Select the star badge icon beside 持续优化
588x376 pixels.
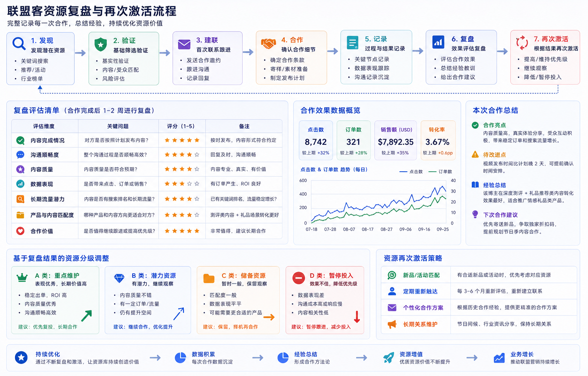(21, 358)
